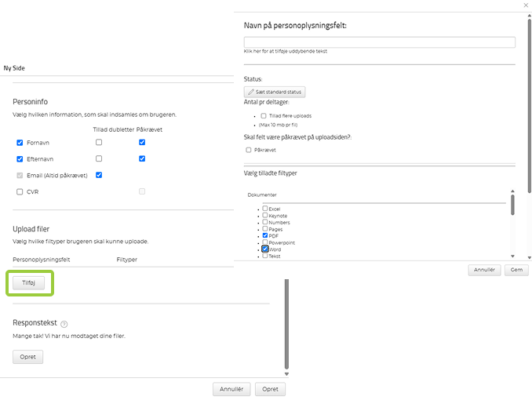Uncheck the Fornavn checkbox
Image resolution: width=532 pixels, height=400 pixels.
(x=20, y=143)
